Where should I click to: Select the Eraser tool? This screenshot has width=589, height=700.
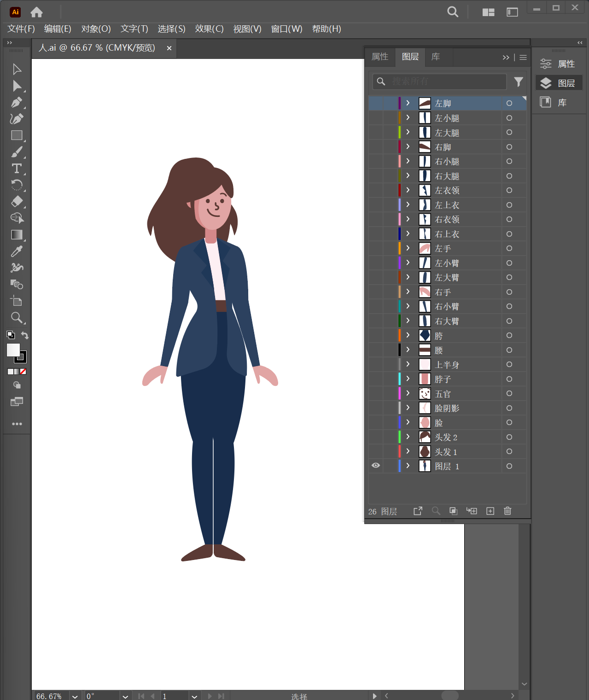tap(17, 202)
